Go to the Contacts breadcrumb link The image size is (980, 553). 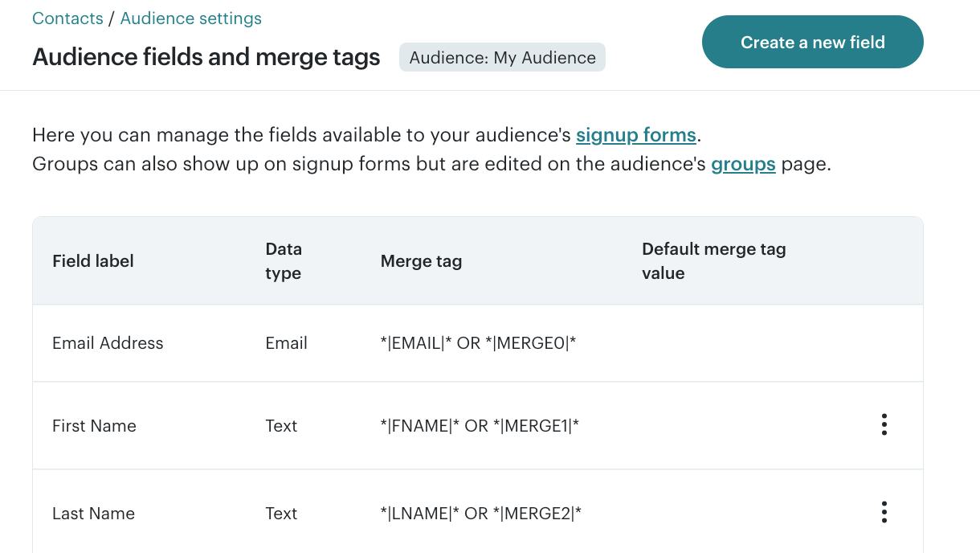(67, 18)
